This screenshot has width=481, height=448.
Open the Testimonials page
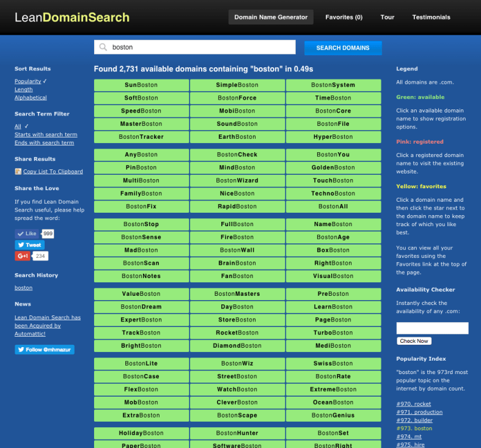[431, 17]
